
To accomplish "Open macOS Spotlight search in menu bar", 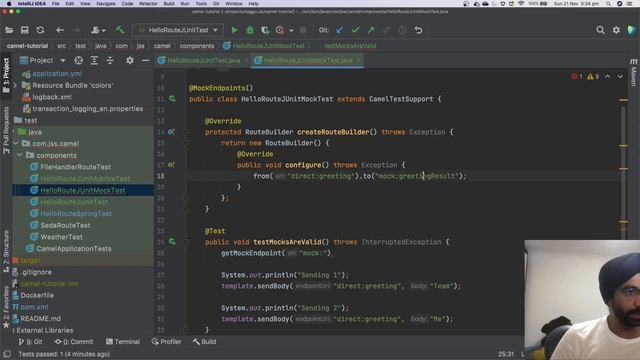I will tap(608, 4).
